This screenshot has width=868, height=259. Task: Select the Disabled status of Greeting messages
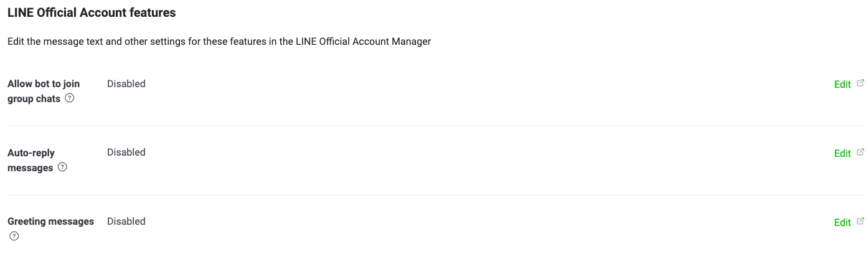(x=126, y=222)
